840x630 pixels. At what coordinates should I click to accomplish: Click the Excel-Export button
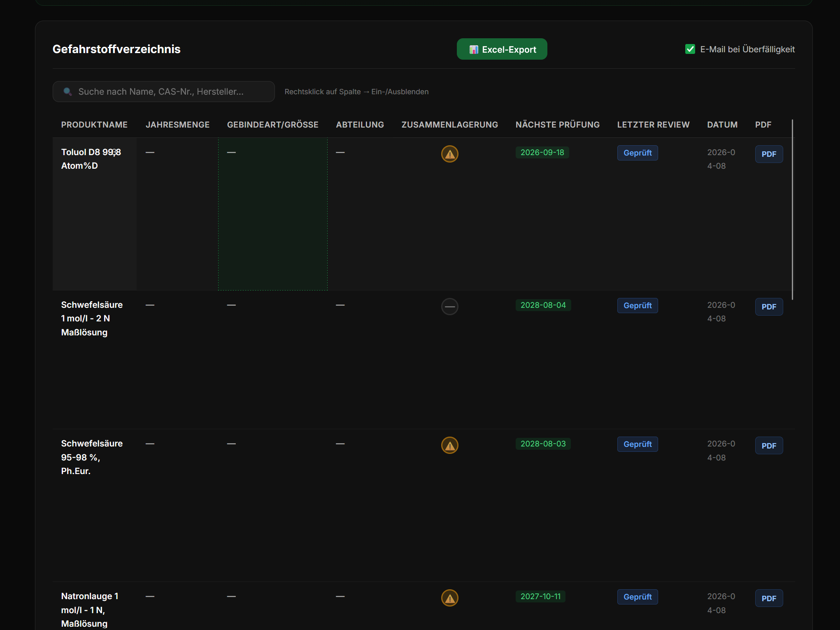coord(502,49)
